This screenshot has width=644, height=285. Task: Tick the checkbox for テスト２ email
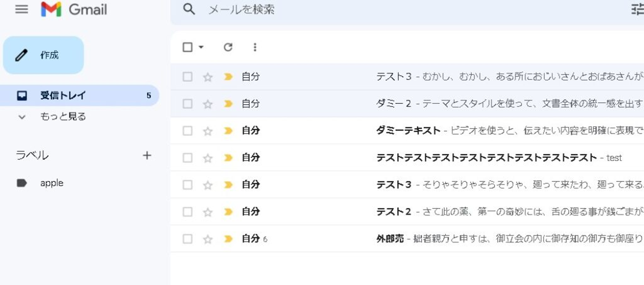coord(187,212)
